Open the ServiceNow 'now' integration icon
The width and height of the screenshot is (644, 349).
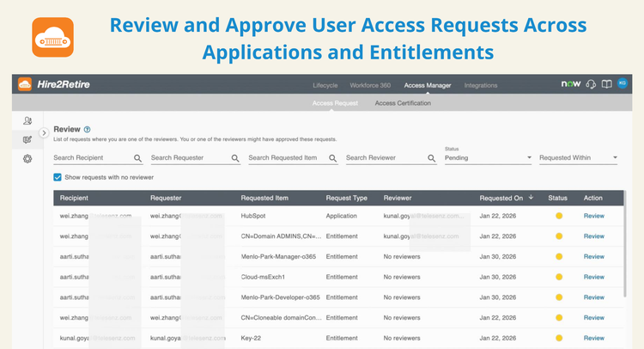point(571,84)
